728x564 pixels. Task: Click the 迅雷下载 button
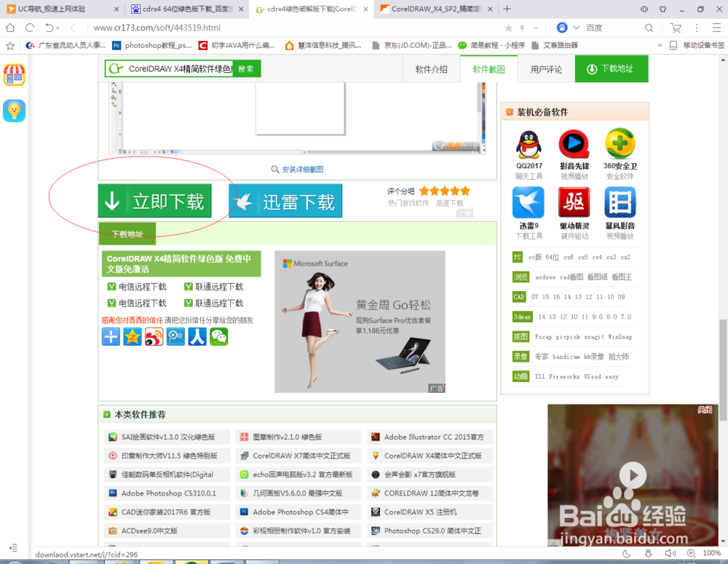[x=285, y=201]
